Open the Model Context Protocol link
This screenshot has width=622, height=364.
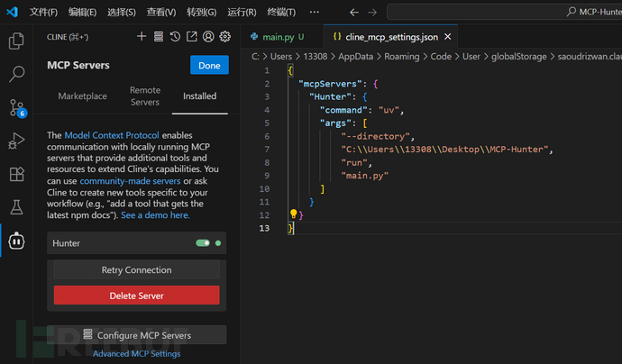pos(112,135)
